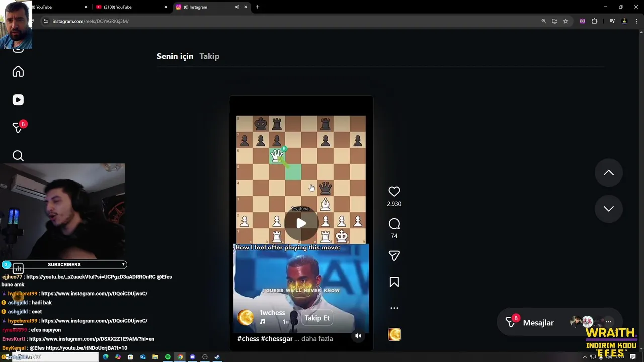The width and height of the screenshot is (644, 362).
Task: Play the paused chess reel
Action: click(301, 223)
